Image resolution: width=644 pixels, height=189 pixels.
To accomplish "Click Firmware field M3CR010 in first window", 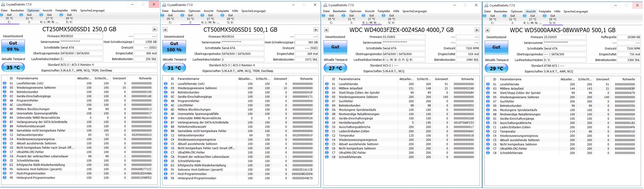I will (82, 36).
